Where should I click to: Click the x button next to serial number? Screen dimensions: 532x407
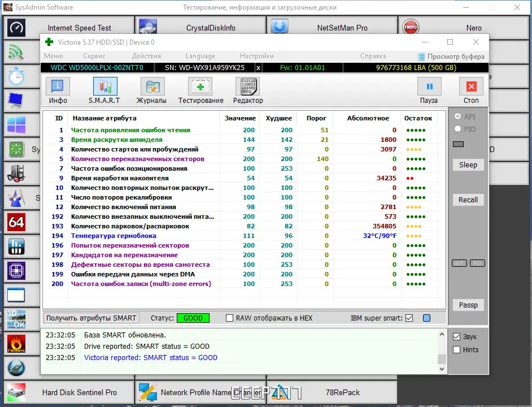[258, 68]
